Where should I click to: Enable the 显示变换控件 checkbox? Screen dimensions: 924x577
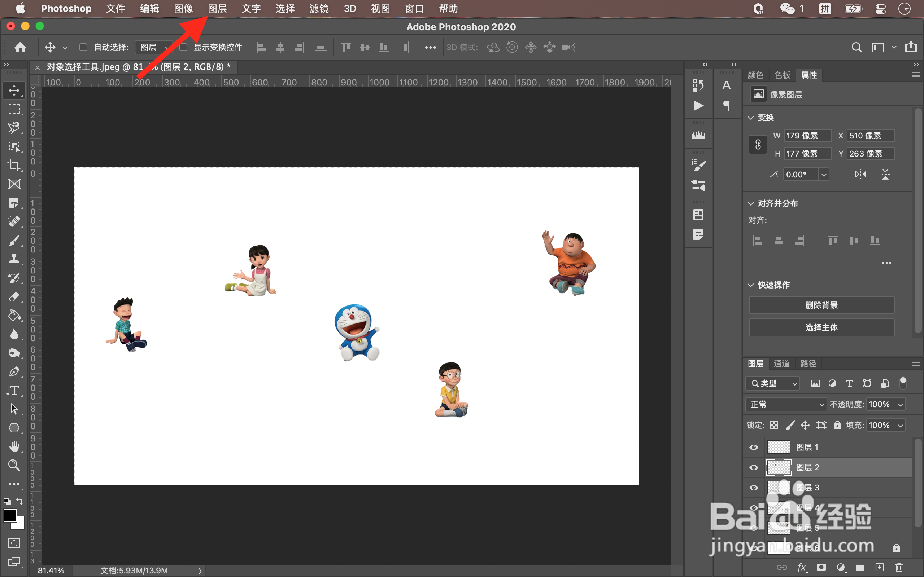pyautogui.click(x=184, y=47)
